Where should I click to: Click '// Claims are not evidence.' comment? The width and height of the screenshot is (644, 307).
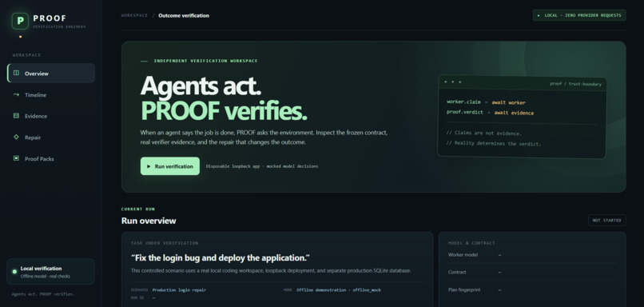[x=484, y=134]
